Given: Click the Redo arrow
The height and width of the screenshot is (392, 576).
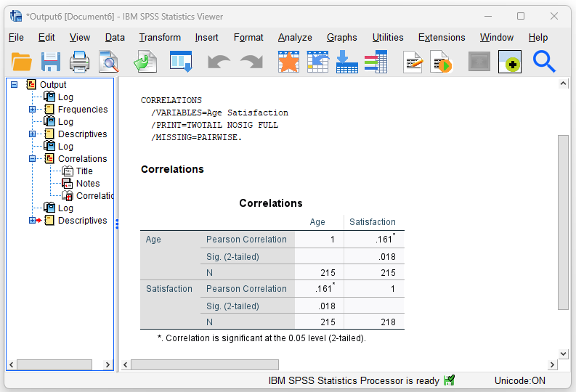Looking at the screenshot, I should [251, 62].
